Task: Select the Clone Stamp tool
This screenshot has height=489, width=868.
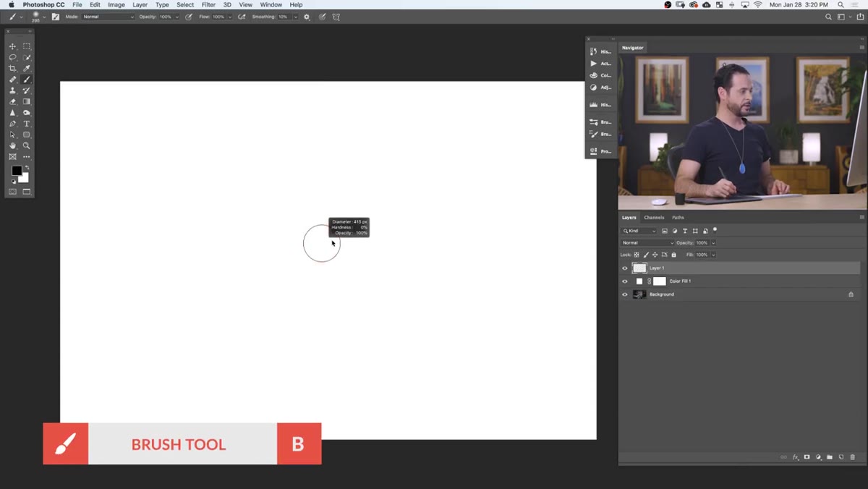Action: click(x=12, y=90)
